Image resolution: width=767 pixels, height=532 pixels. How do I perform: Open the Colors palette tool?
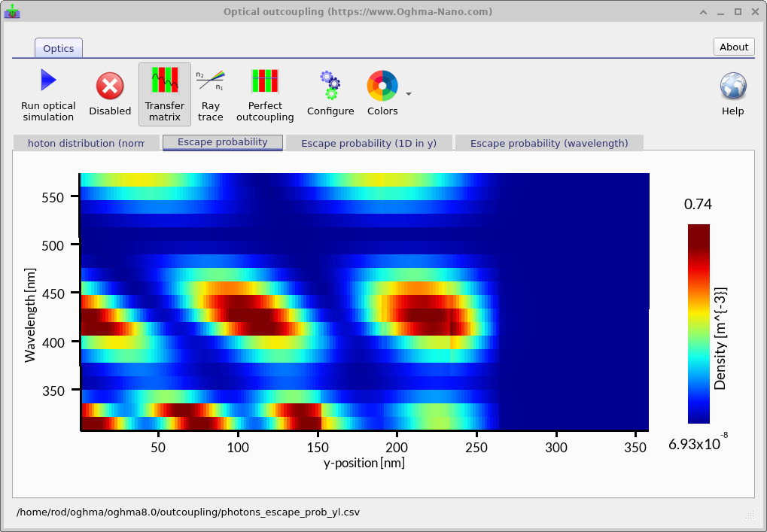[381, 89]
